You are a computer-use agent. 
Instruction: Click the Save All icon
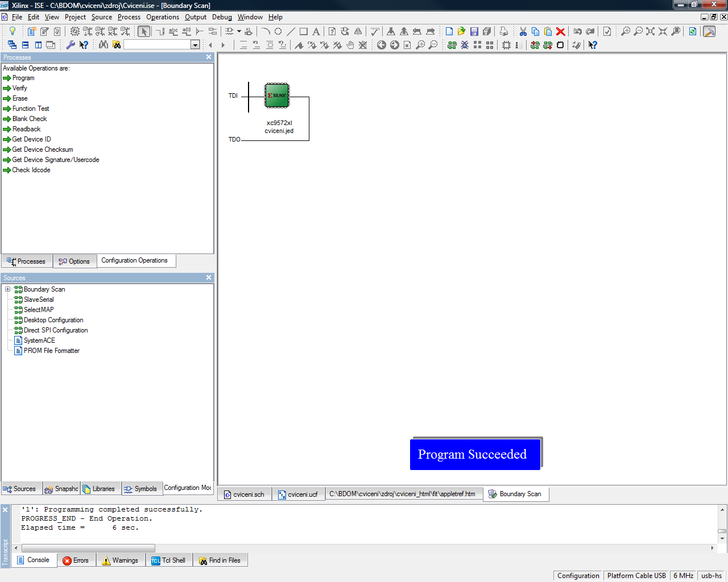(486, 31)
